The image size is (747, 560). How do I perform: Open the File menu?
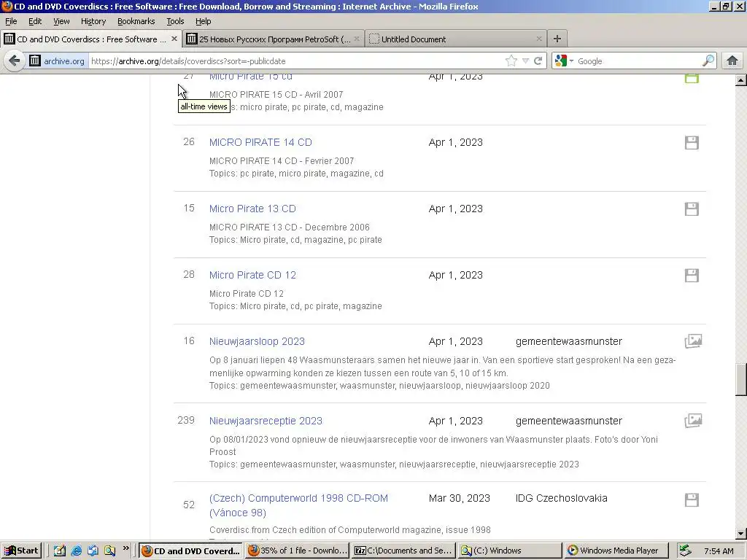click(x=11, y=21)
